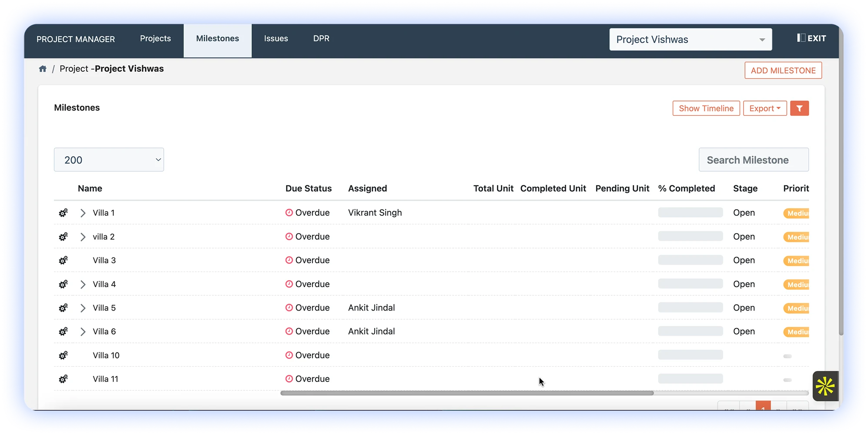
Task: Click the Villa 1 progress bar
Action: pyautogui.click(x=690, y=212)
